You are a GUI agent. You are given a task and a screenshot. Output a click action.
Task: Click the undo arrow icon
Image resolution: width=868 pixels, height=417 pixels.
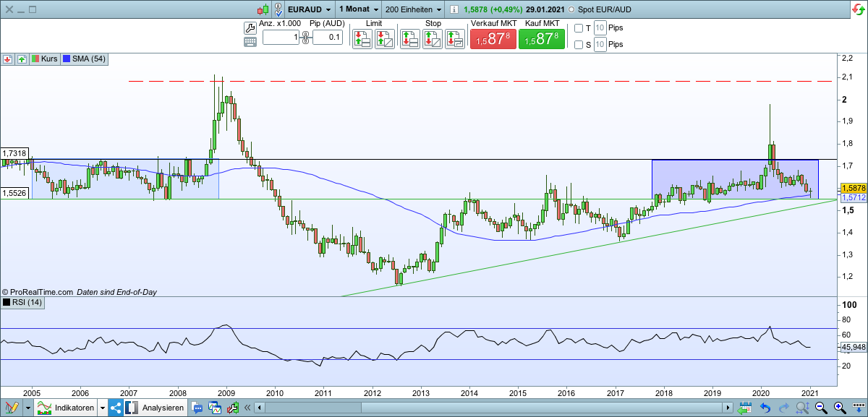[765, 407]
